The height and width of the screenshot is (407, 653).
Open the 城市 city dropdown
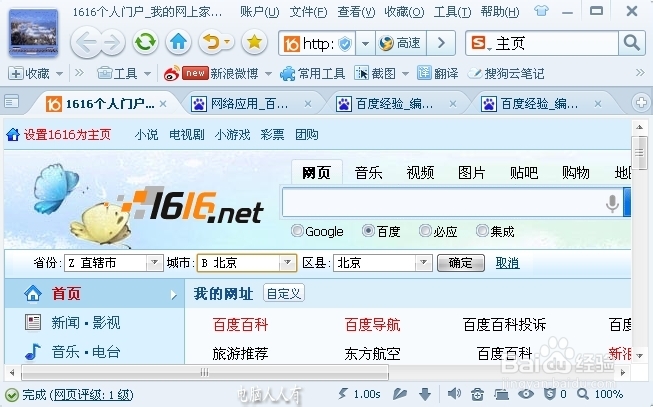247,263
